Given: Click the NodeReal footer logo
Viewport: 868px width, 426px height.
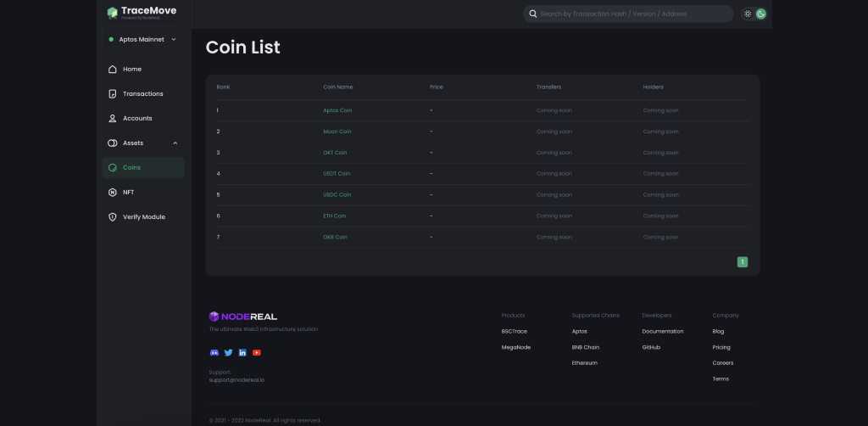Looking at the screenshot, I should click(243, 317).
